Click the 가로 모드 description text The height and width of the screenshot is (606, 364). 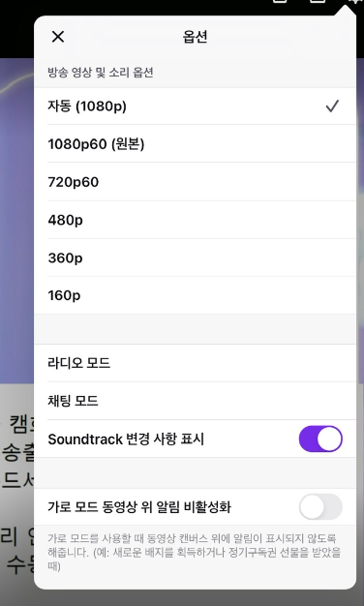(195, 553)
